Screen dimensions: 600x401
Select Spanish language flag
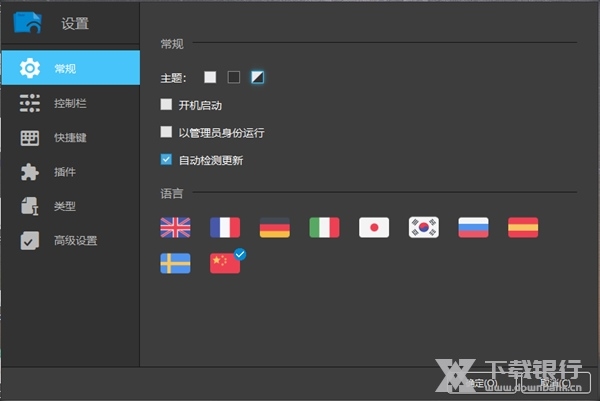click(523, 227)
